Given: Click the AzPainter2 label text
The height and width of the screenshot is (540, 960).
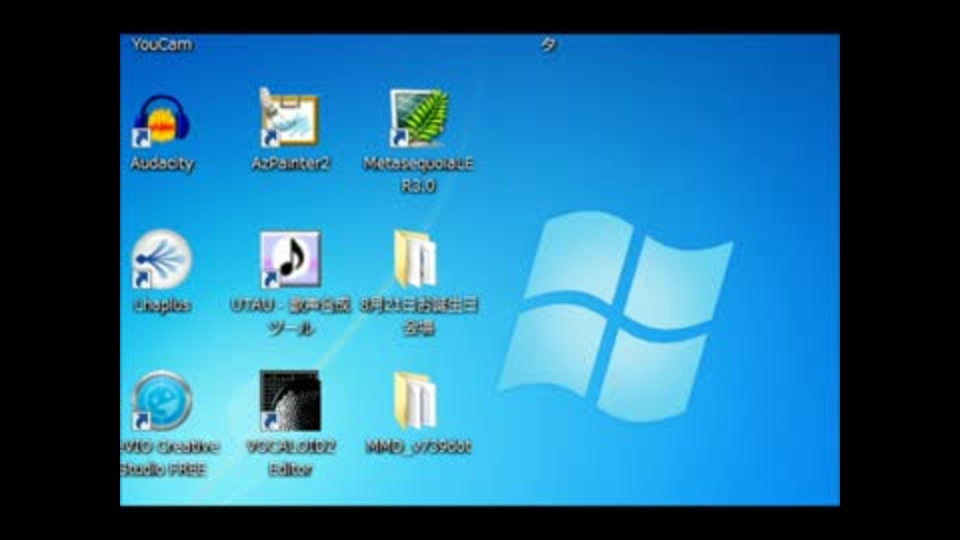Looking at the screenshot, I should point(290,163).
